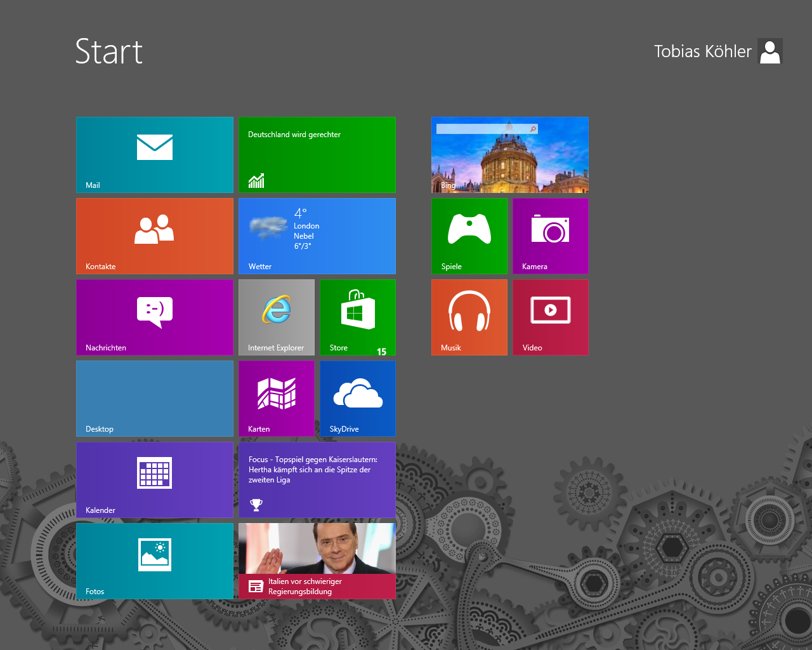The height and width of the screenshot is (650, 812).
Task: Click the Bing search box tile
Action: (487, 129)
